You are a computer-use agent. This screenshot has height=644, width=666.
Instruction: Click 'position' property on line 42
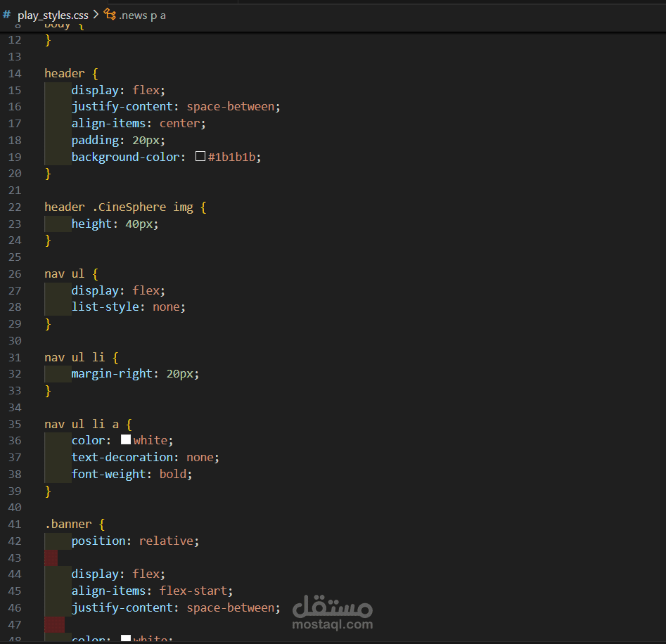(98, 541)
